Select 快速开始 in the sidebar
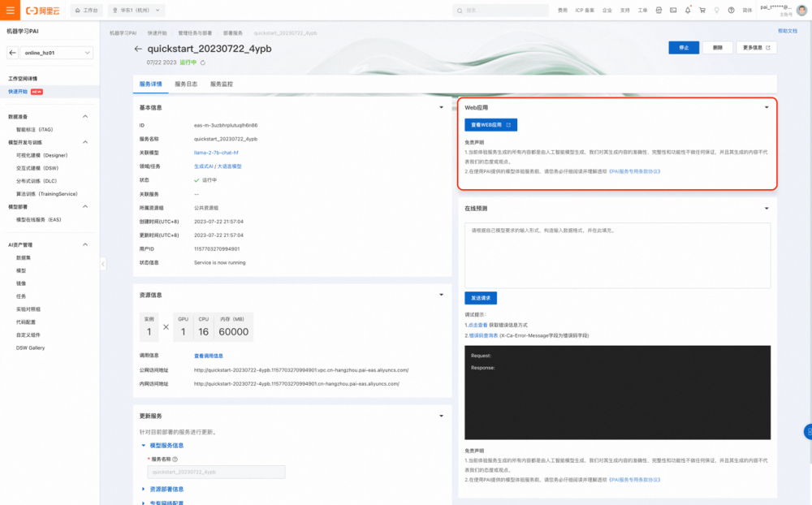Screen dimensions: 812x505 click(x=18, y=92)
